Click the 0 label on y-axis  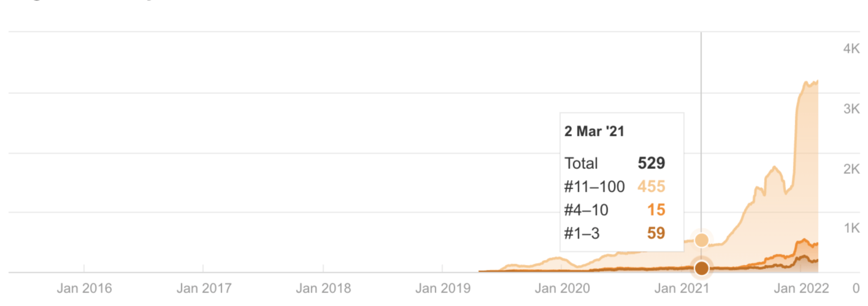856,288
